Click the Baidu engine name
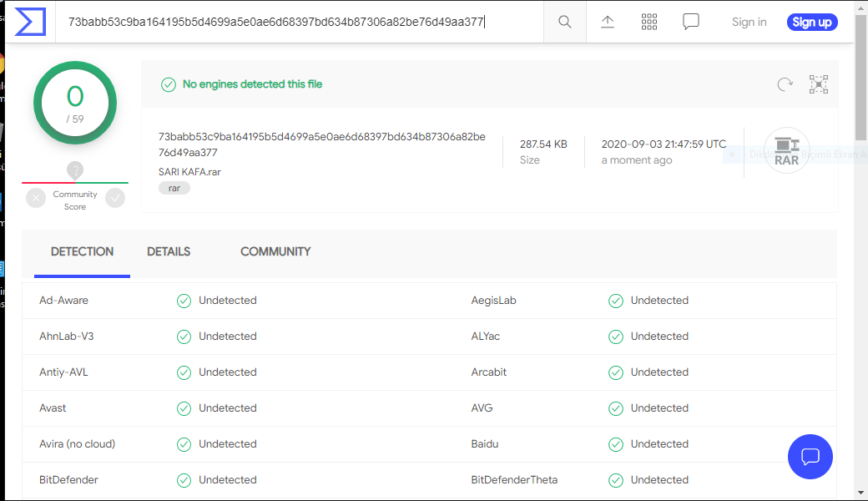Viewport: 868px width, 501px height. click(484, 444)
